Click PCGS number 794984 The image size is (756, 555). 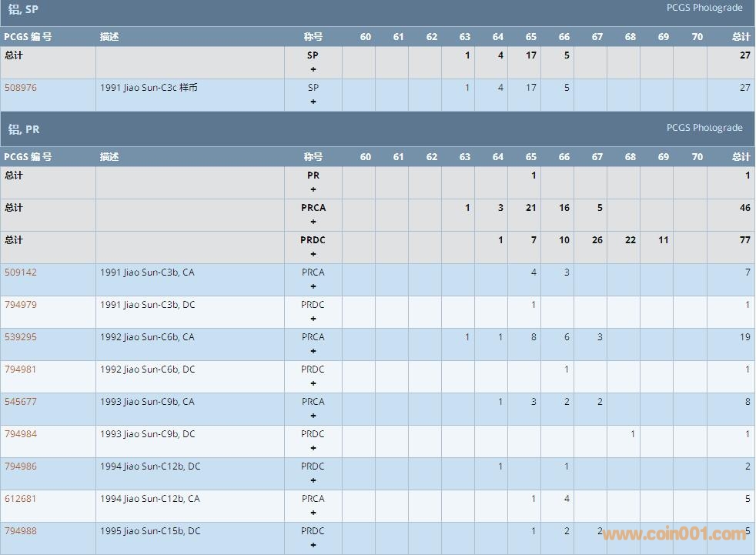(x=21, y=434)
